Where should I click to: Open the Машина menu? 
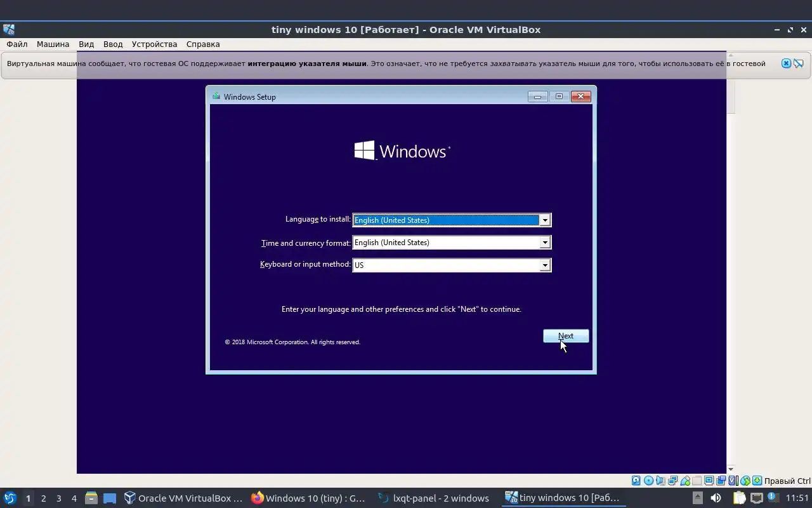tap(53, 44)
